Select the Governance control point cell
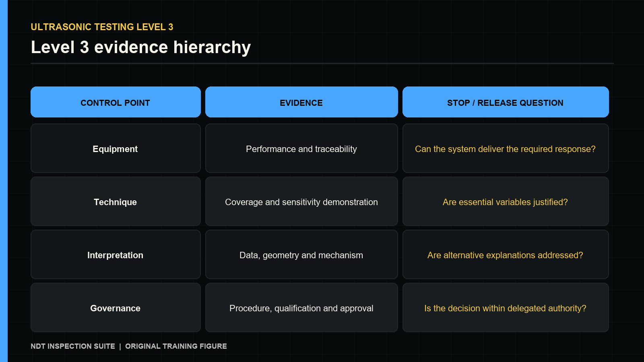 coord(116,308)
